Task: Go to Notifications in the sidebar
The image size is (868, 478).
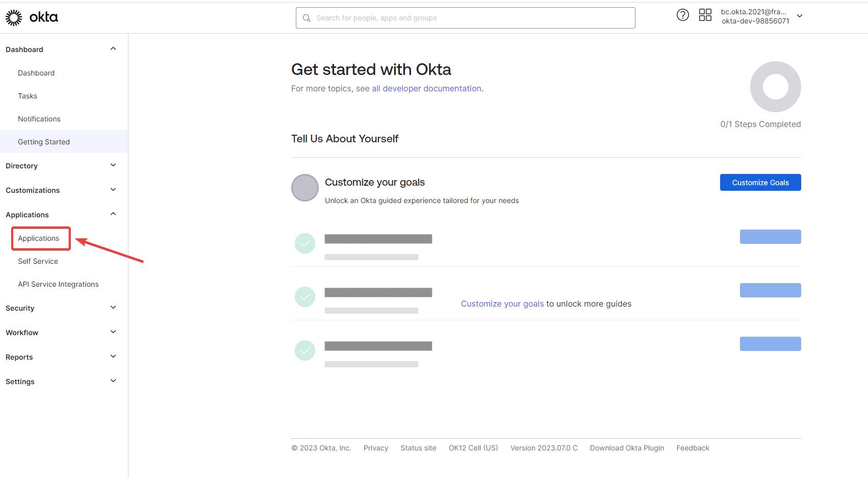Action: click(x=39, y=119)
